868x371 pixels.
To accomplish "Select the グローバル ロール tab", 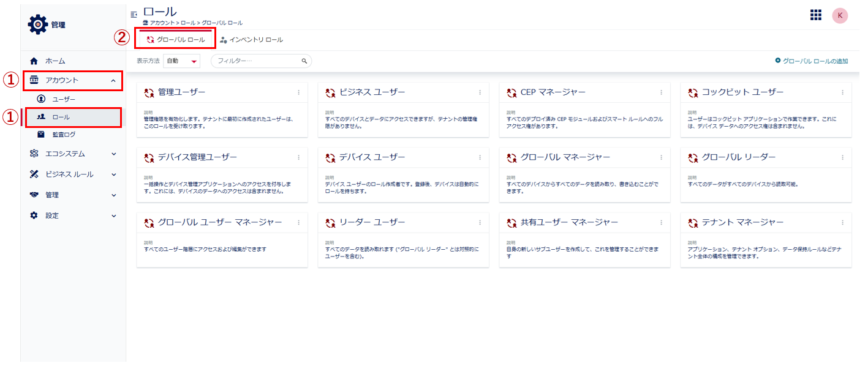I will 175,40.
